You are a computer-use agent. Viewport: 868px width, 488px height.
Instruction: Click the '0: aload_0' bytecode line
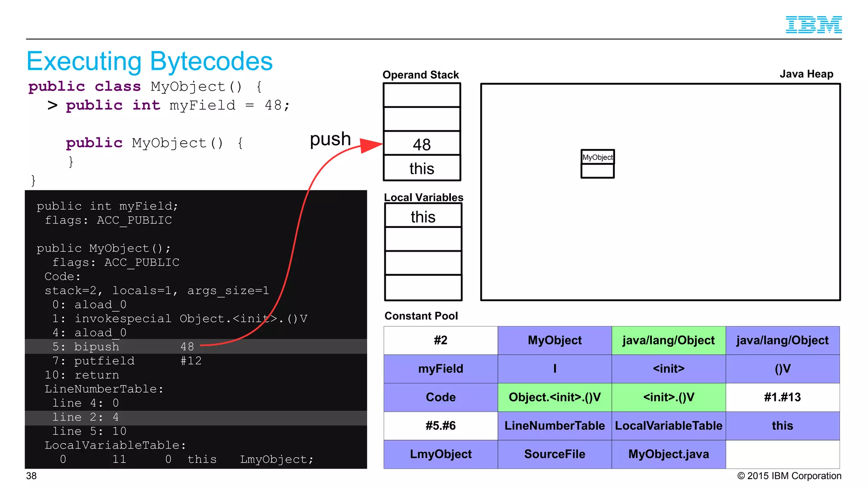click(89, 304)
